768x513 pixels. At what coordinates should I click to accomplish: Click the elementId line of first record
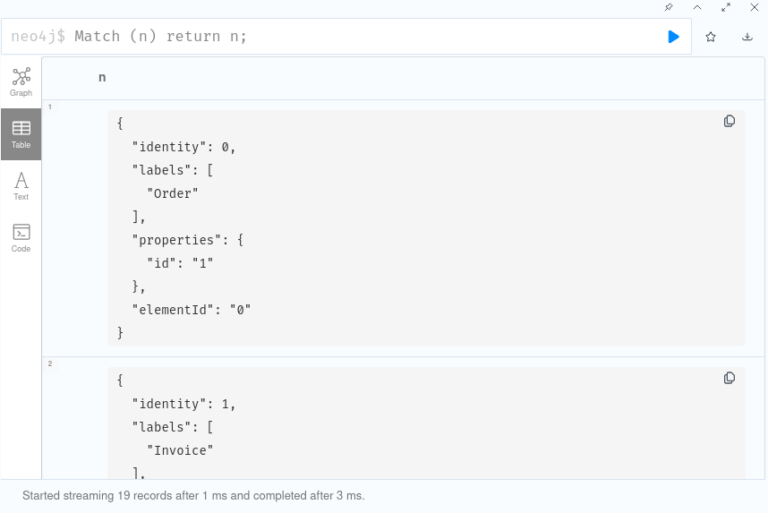pyautogui.click(x=192, y=310)
